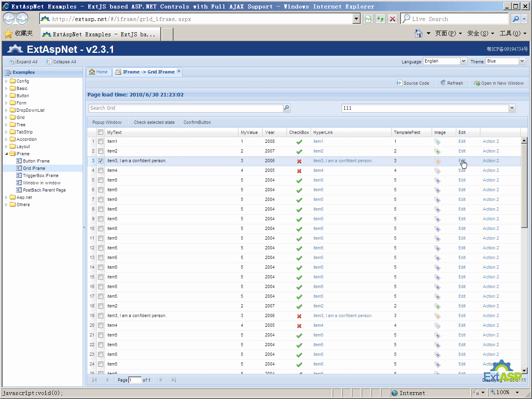Click Check selected state toolbar item
The width and height of the screenshot is (532, 399).
(154, 122)
